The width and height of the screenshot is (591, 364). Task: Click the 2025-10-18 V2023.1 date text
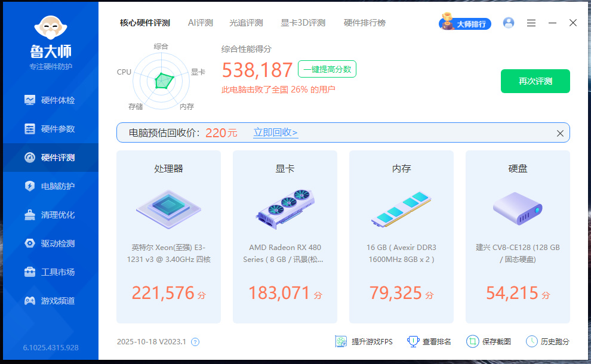pos(152,342)
